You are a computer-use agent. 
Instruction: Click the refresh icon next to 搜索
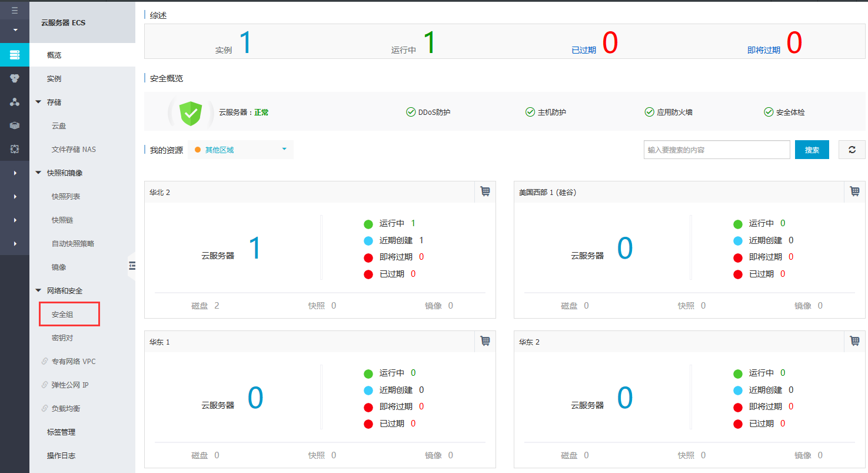tap(852, 150)
